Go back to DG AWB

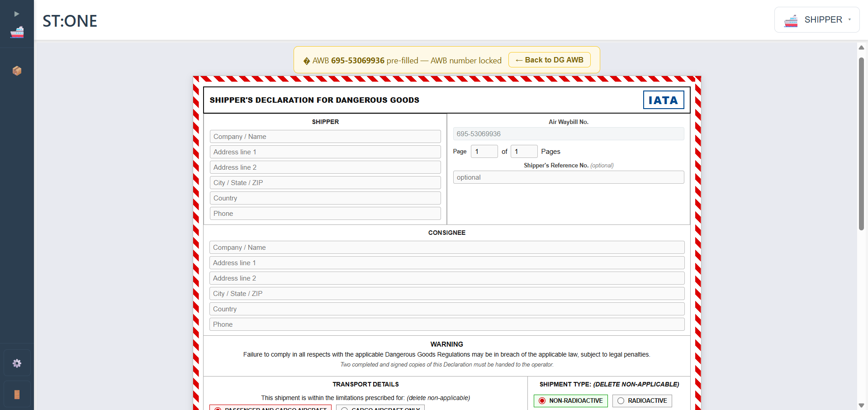[550, 60]
